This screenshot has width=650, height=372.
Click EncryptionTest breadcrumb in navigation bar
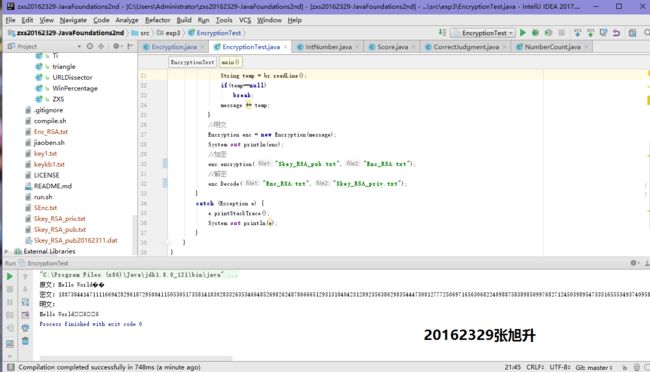(215, 33)
